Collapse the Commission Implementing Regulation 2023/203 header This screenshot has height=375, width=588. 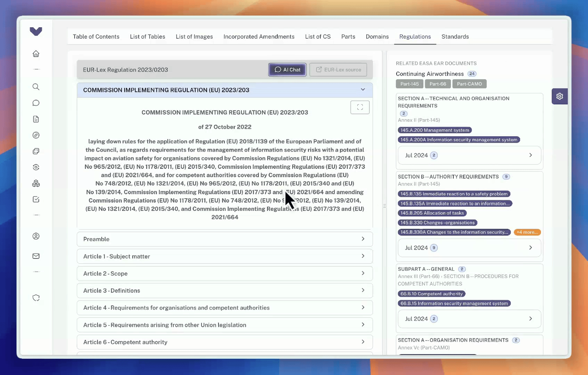(225, 90)
